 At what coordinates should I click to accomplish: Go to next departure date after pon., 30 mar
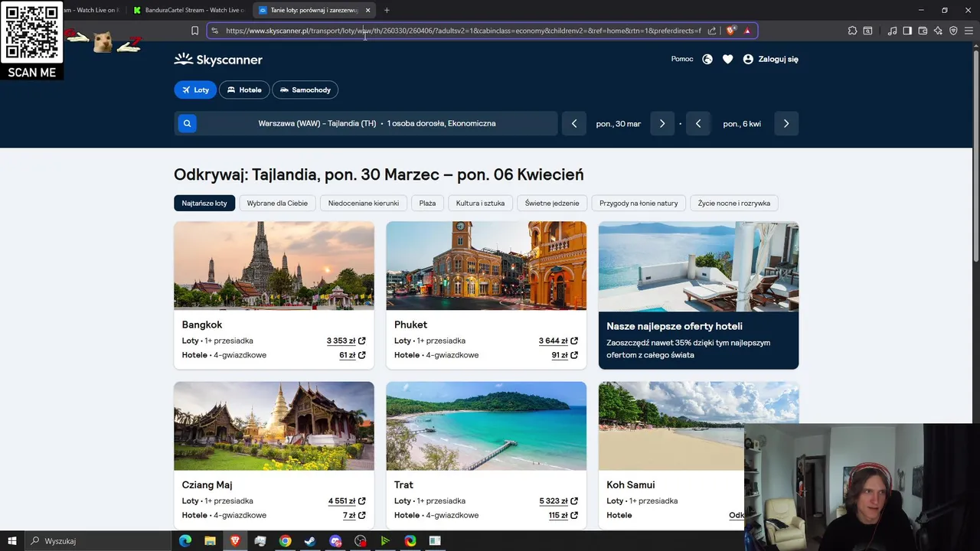pyautogui.click(x=662, y=123)
